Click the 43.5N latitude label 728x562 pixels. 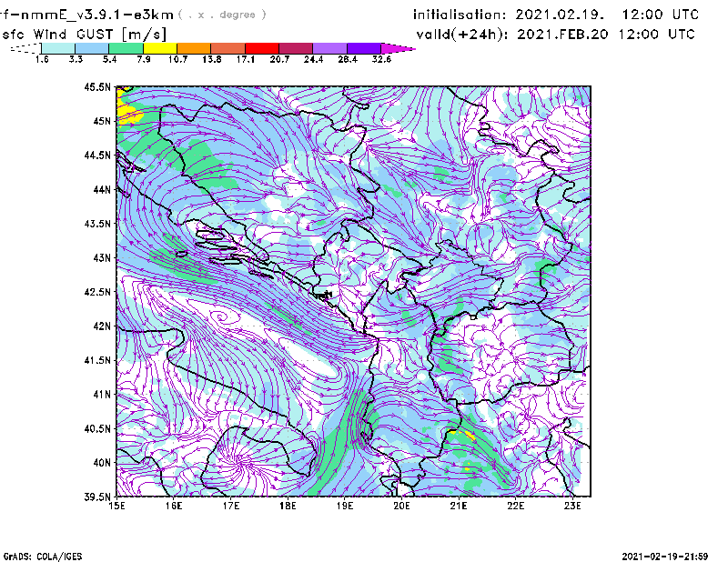click(98, 223)
